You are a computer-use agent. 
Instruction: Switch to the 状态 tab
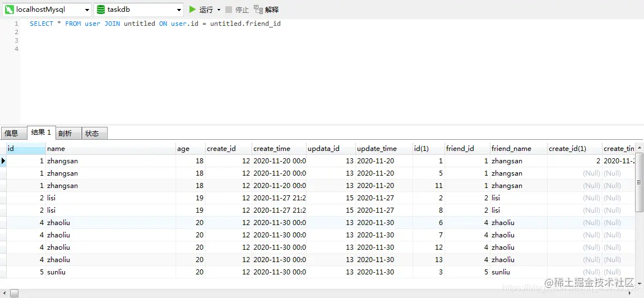click(x=95, y=133)
